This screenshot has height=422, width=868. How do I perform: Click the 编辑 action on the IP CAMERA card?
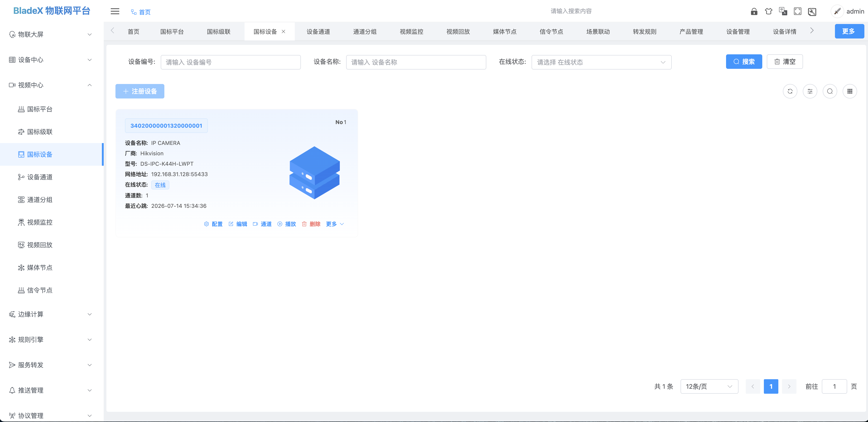pos(238,224)
